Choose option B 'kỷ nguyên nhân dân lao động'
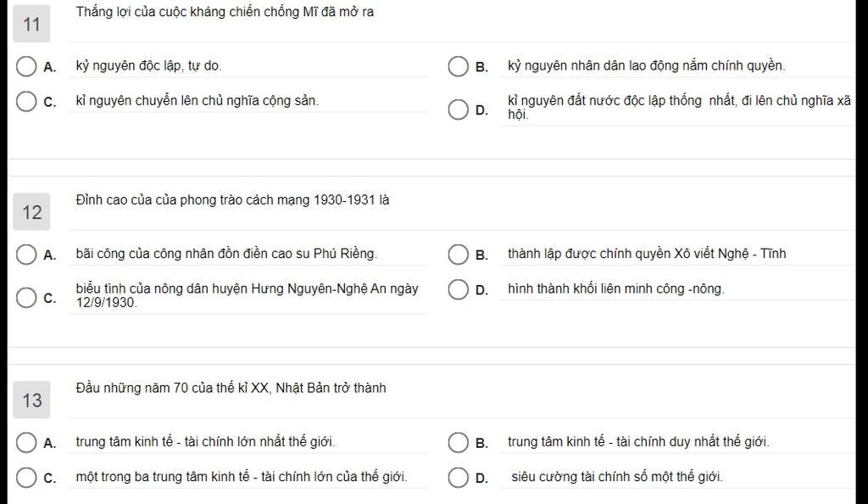The height and width of the screenshot is (504, 868). 458,66
